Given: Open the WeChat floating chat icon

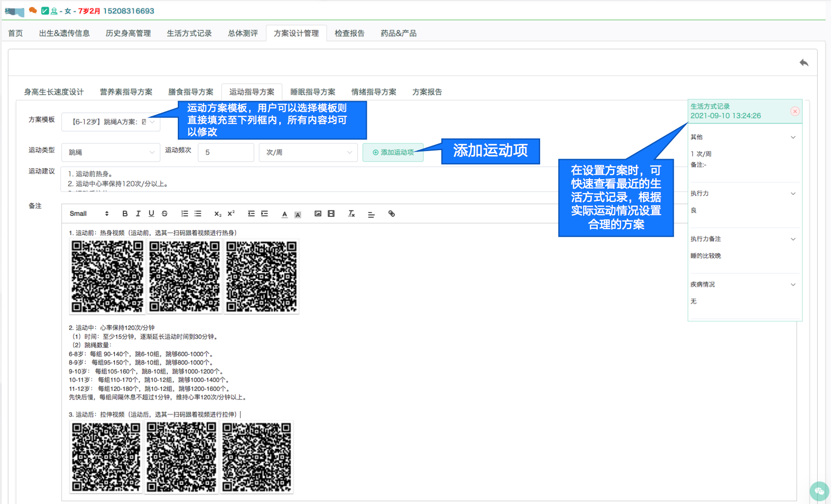Looking at the screenshot, I should click(x=819, y=491).
